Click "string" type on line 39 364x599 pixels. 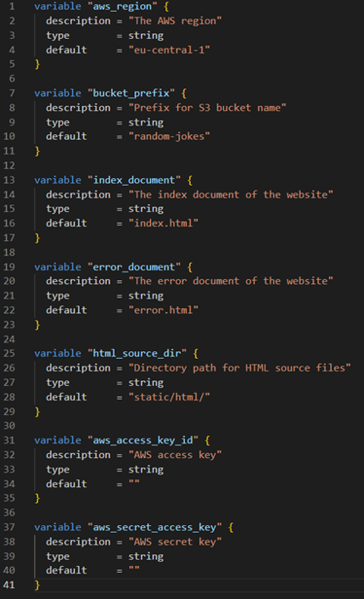(146, 557)
